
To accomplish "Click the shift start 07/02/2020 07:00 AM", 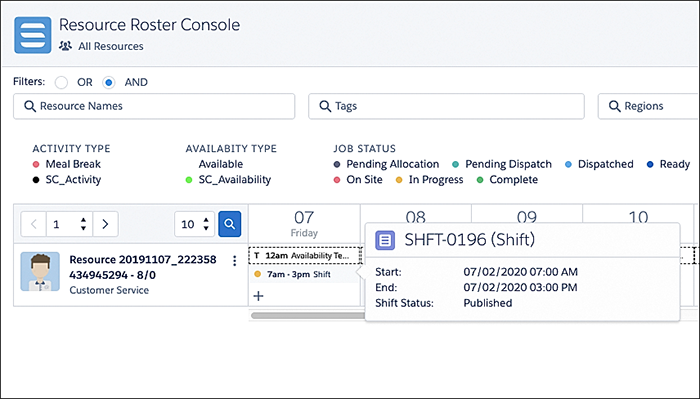I will (x=521, y=272).
